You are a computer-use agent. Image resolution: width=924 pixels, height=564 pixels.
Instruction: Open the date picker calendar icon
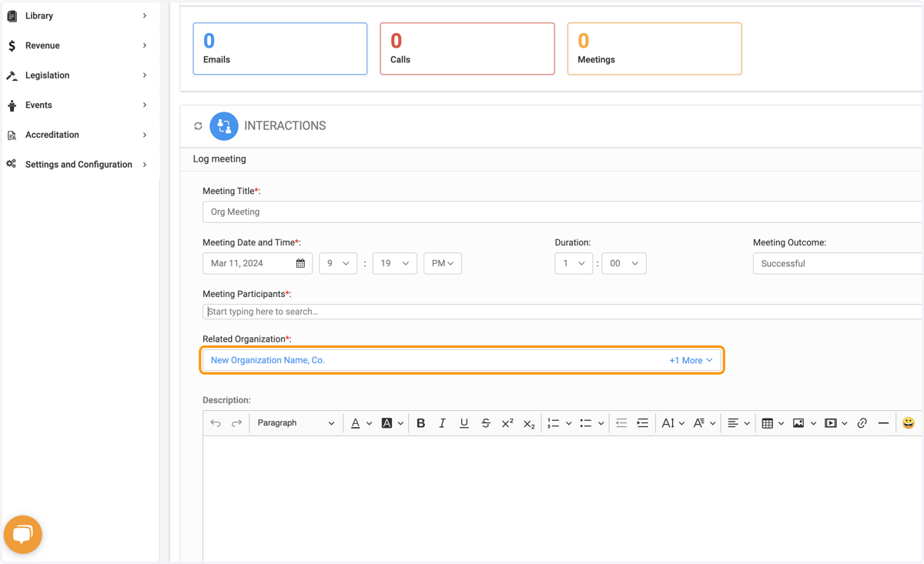(300, 263)
